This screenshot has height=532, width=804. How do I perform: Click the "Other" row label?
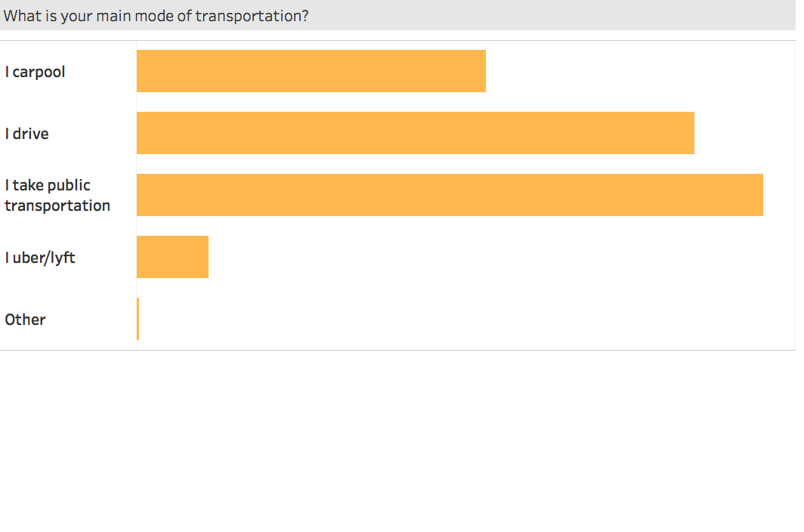click(26, 320)
